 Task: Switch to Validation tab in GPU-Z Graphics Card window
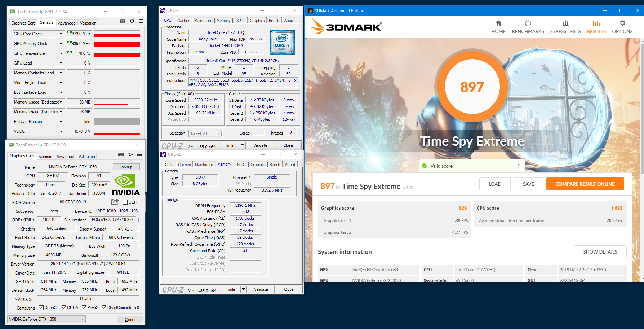click(87, 157)
